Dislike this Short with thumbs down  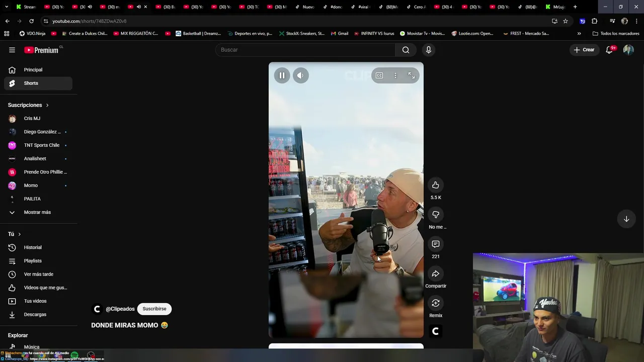(x=436, y=215)
